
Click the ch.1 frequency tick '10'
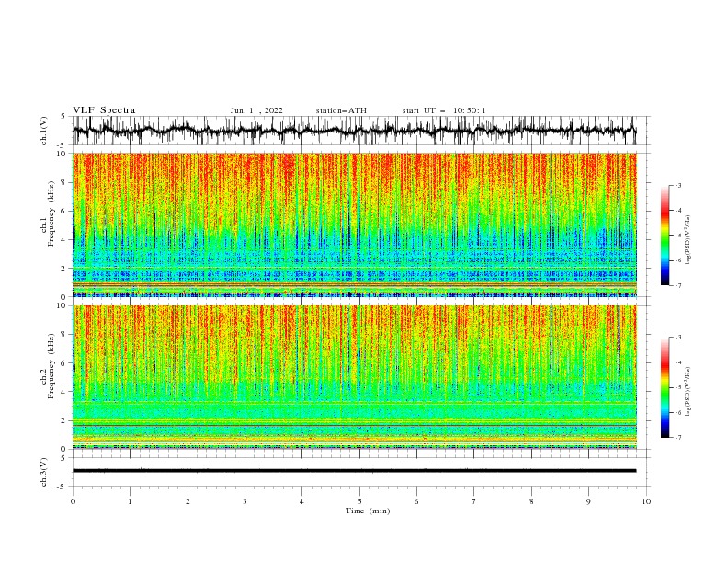(x=61, y=154)
